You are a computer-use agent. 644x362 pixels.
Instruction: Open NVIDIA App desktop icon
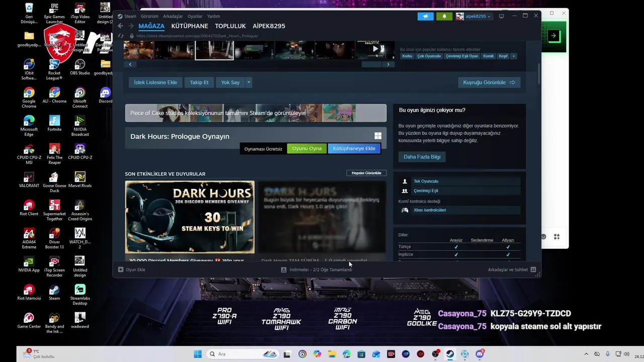pos(29,264)
